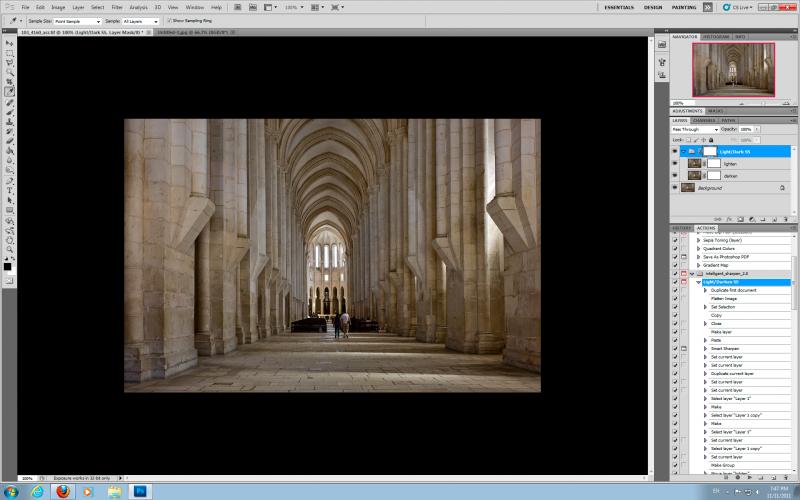The image size is (800, 500).
Task: Open the Sample All Layers dropdown
Action: (x=140, y=21)
